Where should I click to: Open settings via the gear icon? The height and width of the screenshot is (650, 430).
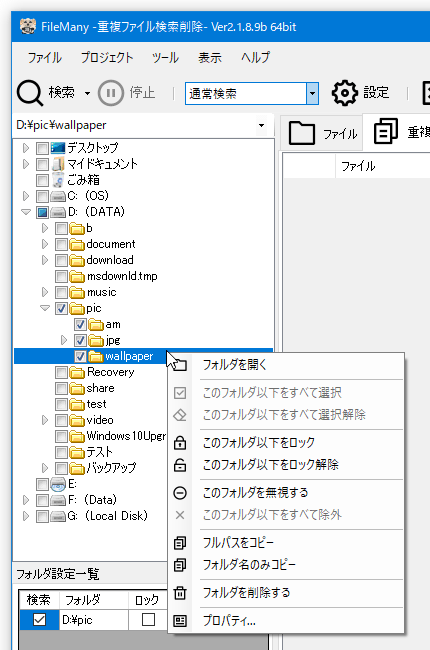(344, 93)
